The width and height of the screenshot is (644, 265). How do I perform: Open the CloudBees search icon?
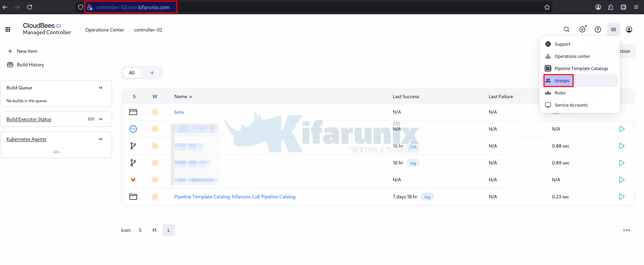[567, 29]
